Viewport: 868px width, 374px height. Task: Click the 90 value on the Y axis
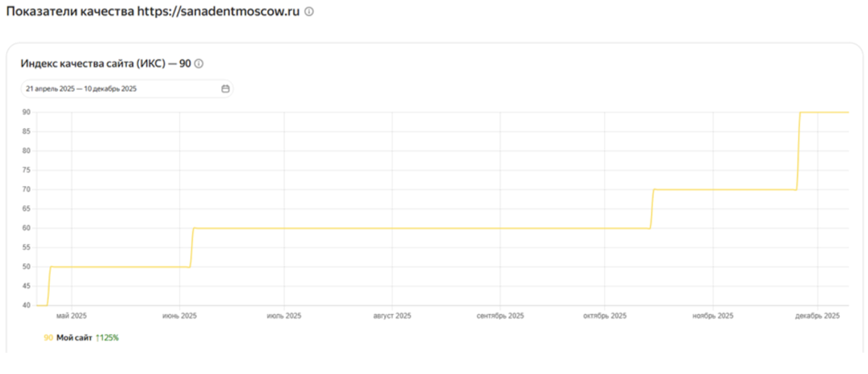(25, 112)
